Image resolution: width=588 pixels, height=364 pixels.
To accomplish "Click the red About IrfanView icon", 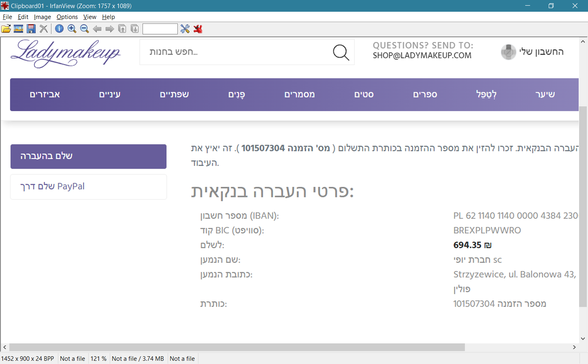I will coord(198,29).
